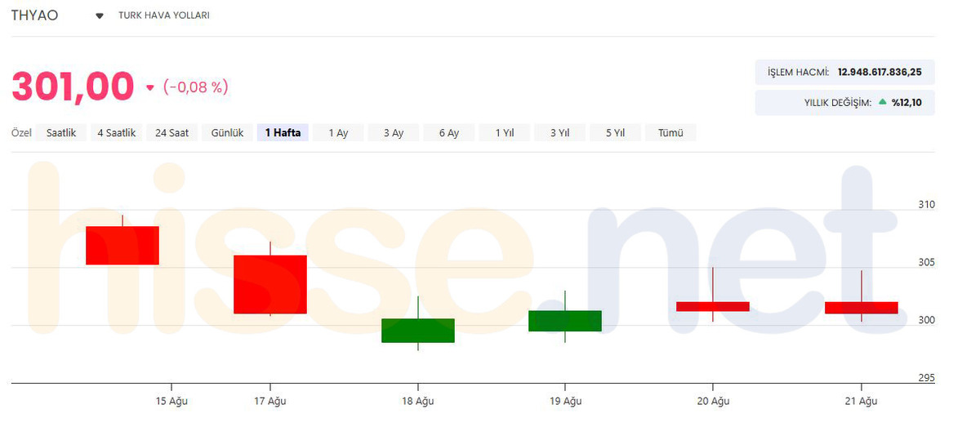This screenshot has height=431, width=980.
Task: Click the 15 Ağu date axis label
Action: [x=171, y=401]
